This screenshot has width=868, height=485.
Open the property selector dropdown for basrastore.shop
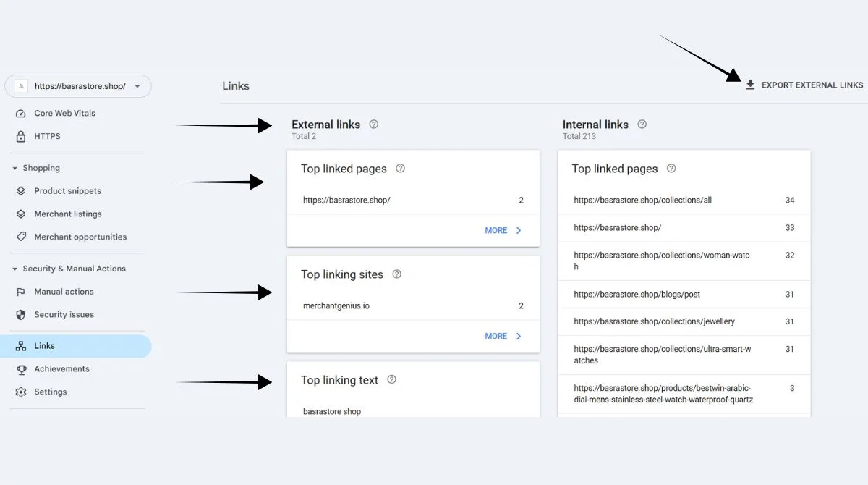(x=78, y=86)
